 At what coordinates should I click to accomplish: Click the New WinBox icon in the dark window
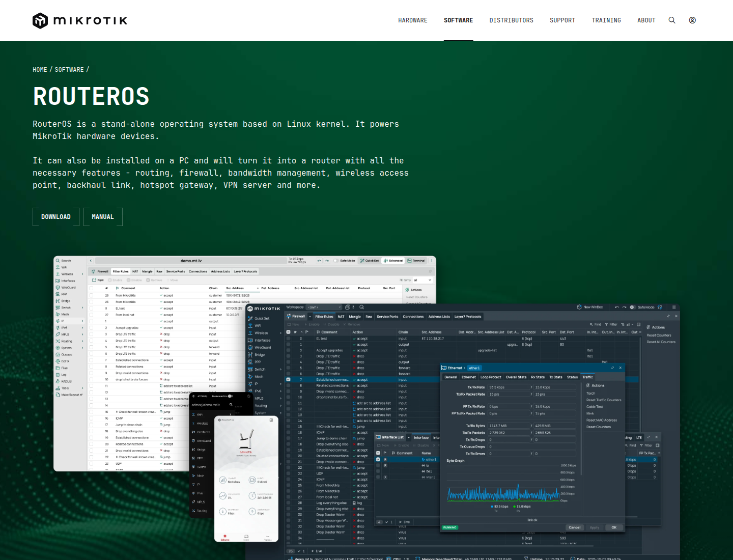579,307
